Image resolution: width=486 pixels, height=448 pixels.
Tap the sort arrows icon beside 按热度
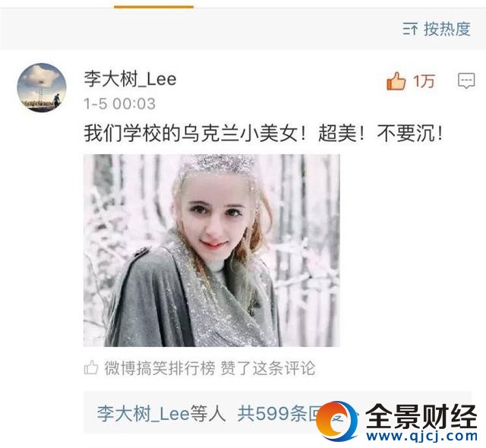pyautogui.click(x=410, y=29)
